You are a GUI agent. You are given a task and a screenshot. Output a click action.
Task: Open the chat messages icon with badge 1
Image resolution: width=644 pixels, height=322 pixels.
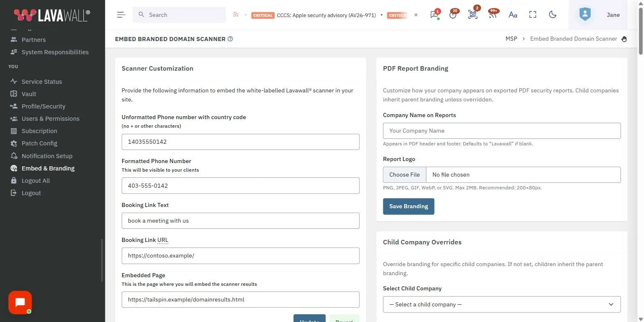pyautogui.click(x=434, y=15)
